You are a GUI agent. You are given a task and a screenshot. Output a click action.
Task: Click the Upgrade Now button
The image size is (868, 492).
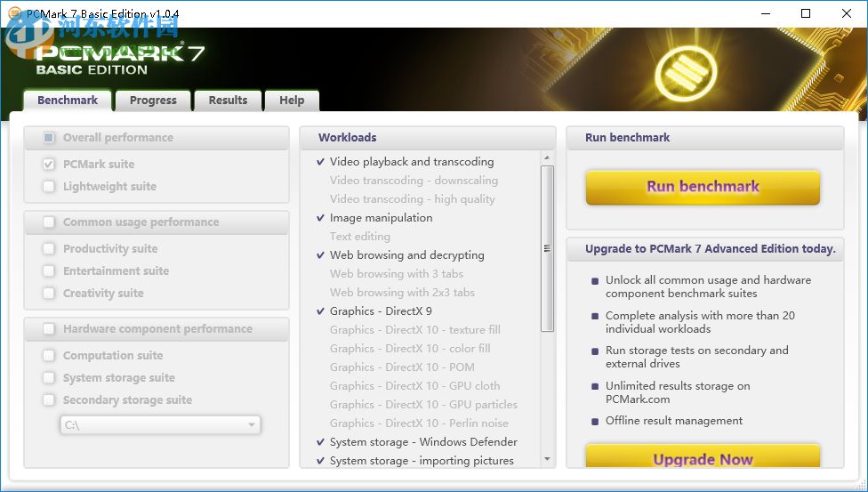[x=703, y=456]
